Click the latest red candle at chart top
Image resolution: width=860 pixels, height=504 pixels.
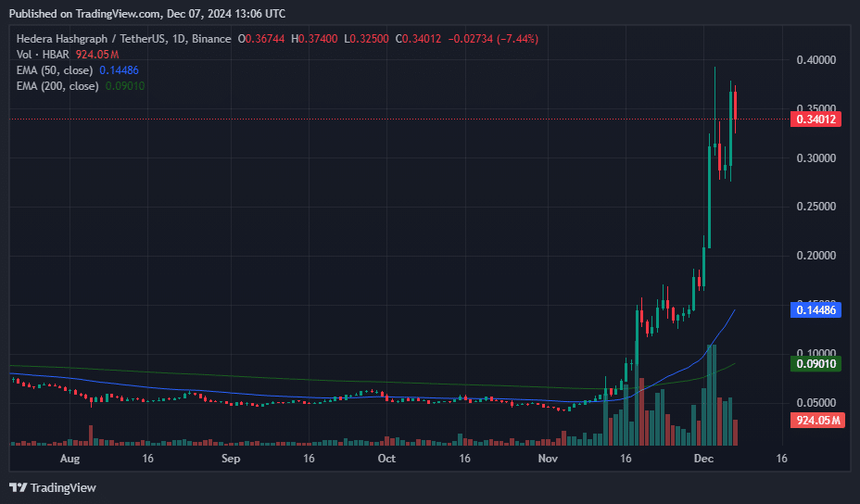(x=736, y=105)
